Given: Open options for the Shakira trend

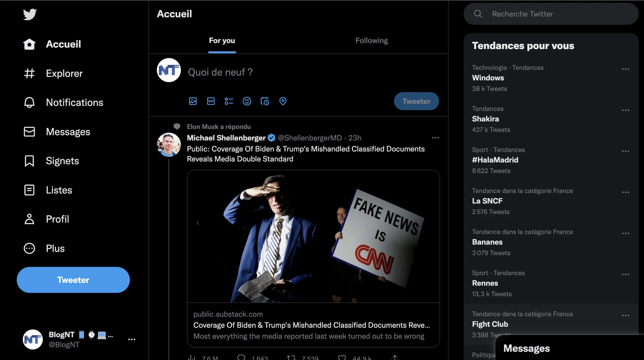Looking at the screenshot, I should [x=625, y=110].
